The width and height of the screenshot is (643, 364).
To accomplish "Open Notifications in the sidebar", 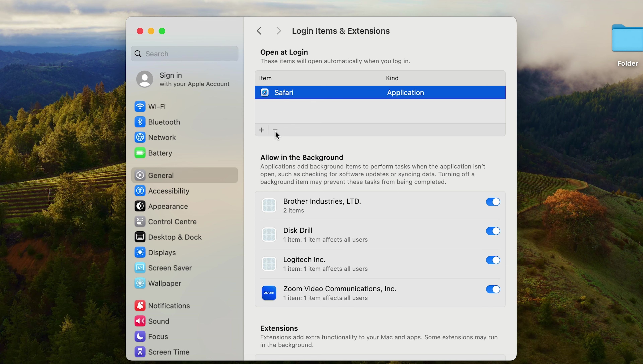I will [x=185, y=306].
